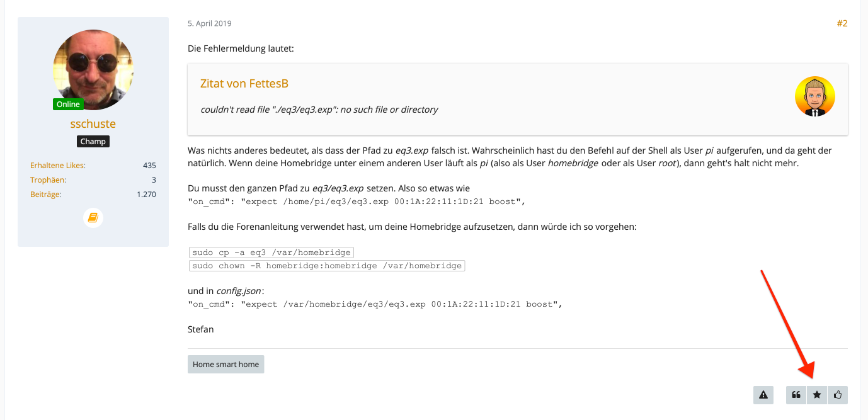This screenshot has width=868, height=420.
Task: Click the #2 post number link
Action: point(842,23)
